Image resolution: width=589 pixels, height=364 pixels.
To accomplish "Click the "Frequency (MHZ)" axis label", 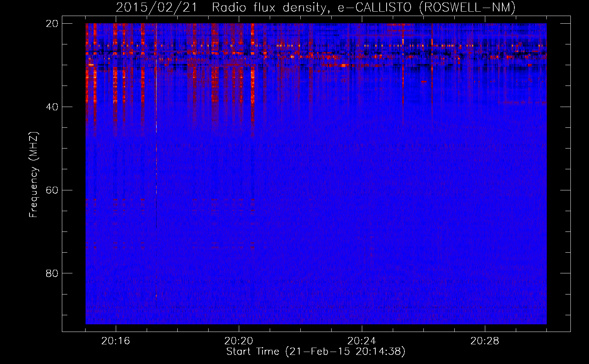I will pyautogui.click(x=33, y=175).
